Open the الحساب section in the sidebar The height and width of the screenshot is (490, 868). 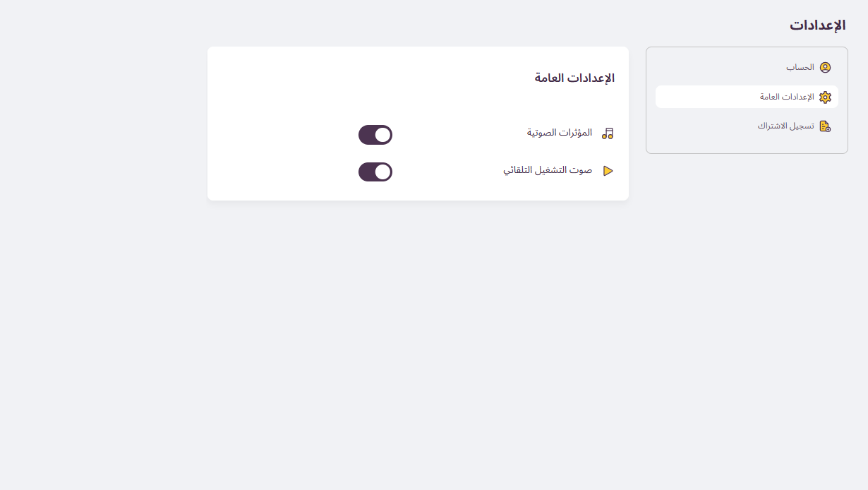point(800,68)
